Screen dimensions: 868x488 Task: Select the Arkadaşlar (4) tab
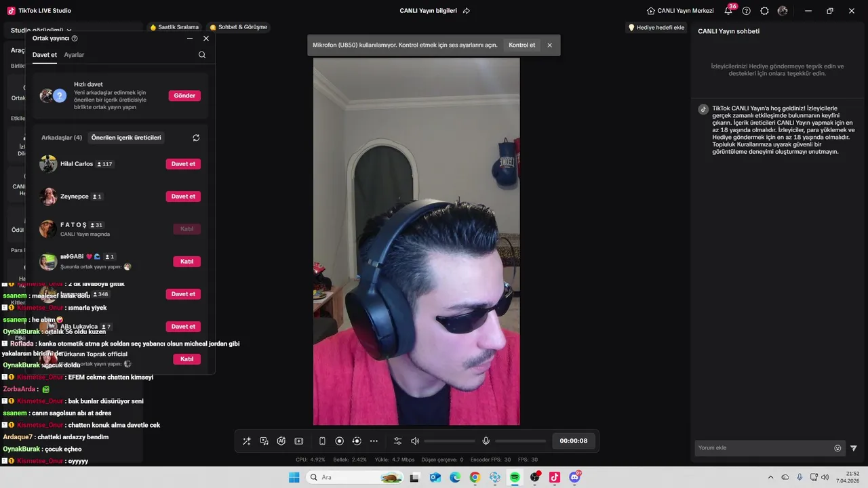pos(62,138)
